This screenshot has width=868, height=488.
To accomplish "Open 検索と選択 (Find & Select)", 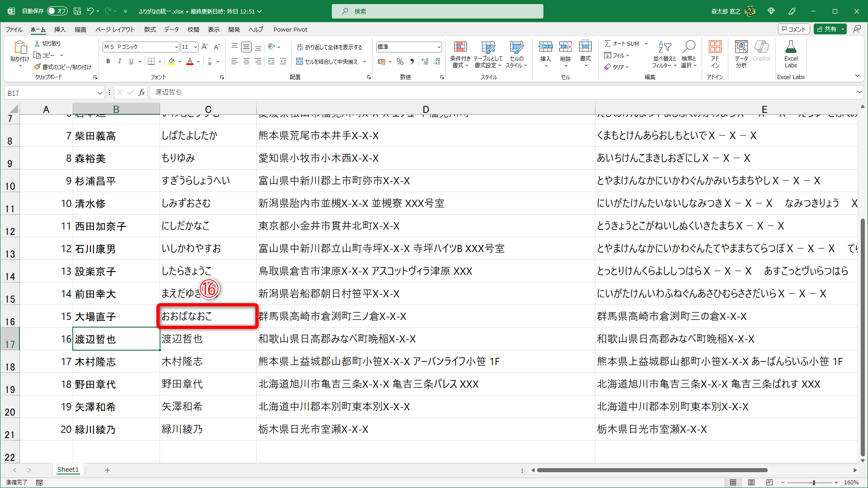I will [x=689, y=54].
